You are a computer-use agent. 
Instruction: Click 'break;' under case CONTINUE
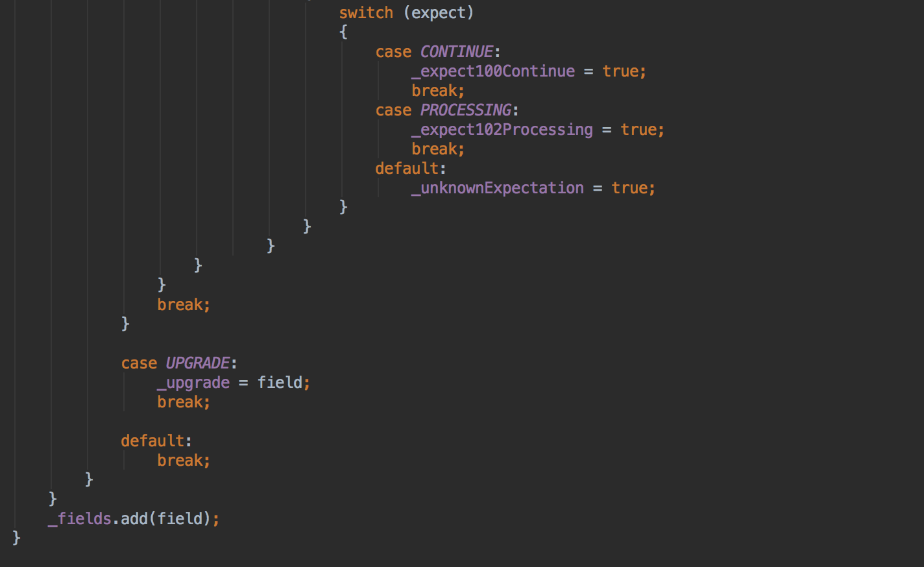[438, 91]
